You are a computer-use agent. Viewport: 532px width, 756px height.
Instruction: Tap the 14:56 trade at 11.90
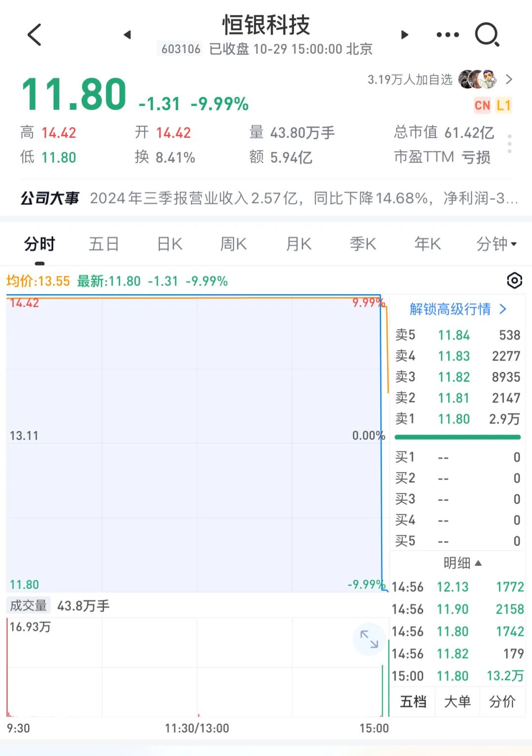coord(458,609)
